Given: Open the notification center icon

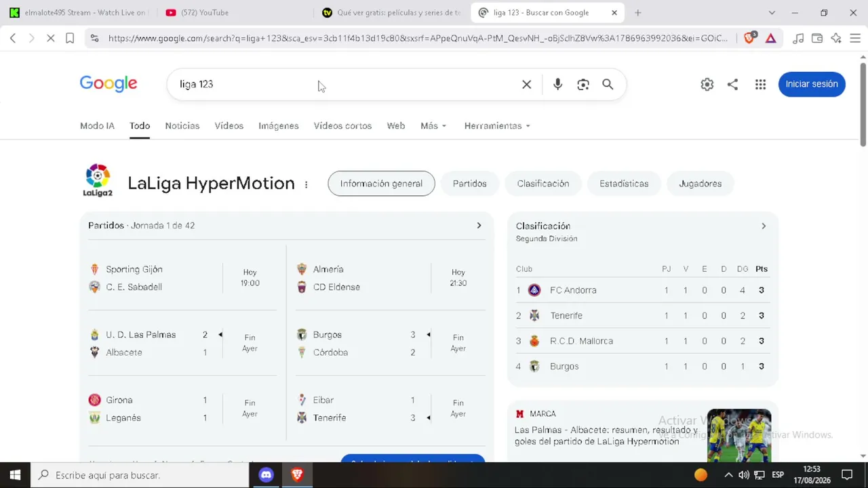Looking at the screenshot, I should [x=847, y=475].
